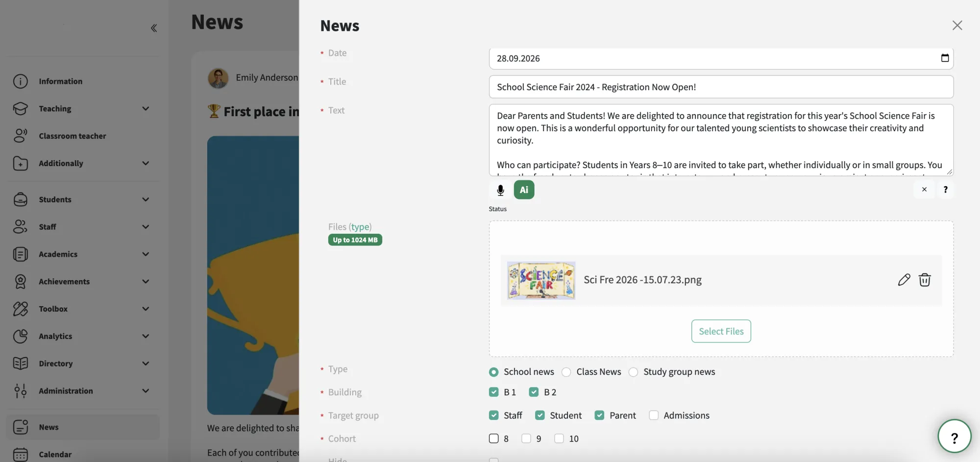980x462 pixels.
Task: Check cohort 8 checkbox
Action: [493, 438]
